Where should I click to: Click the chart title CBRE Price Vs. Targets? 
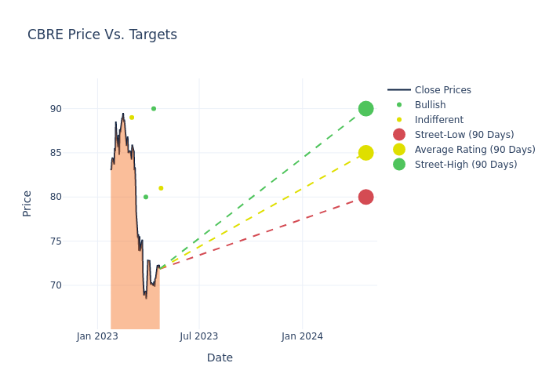click(102, 34)
